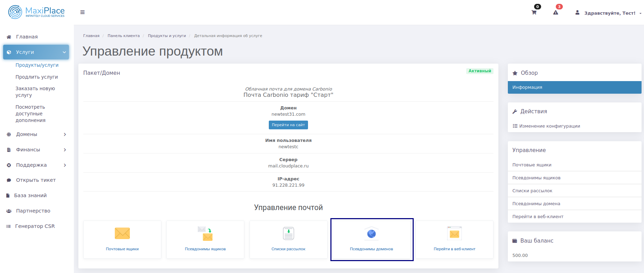The image size is (644, 273).
Task: Click the balance value 500.00
Action: click(x=520, y=256)
